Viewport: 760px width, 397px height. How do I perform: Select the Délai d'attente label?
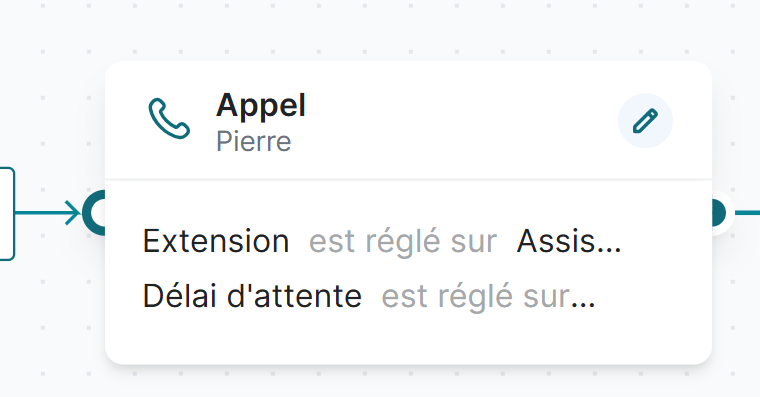[252, 296]
